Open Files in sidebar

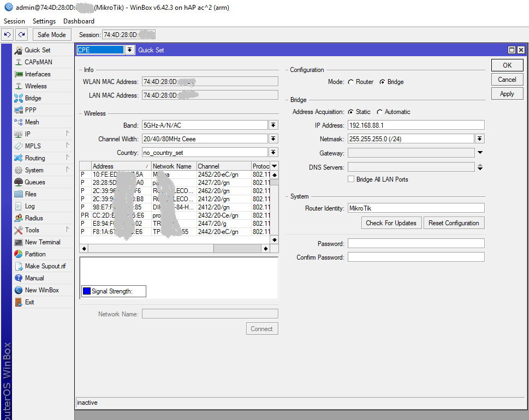pyautogui.click(x=31, y=194)
